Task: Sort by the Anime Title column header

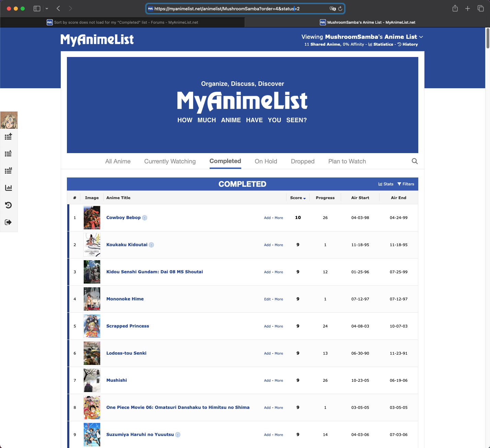Action: pyautogui.click(x=118, y=198)
